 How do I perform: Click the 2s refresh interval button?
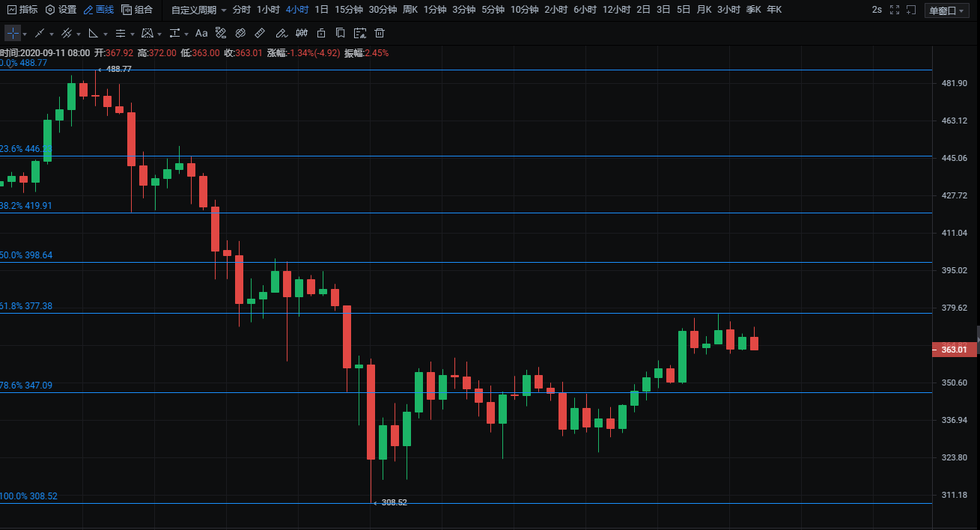pyautogui.click(x=877, y=10)
